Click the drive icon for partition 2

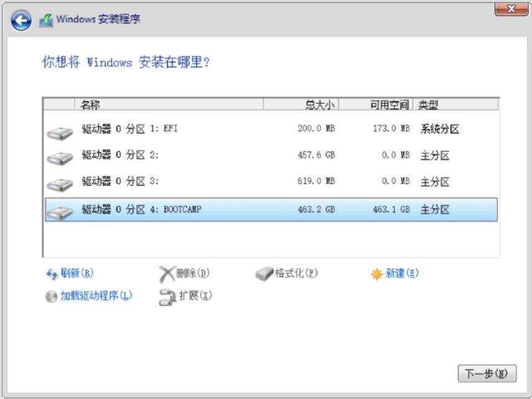click(x=60, y=158)
